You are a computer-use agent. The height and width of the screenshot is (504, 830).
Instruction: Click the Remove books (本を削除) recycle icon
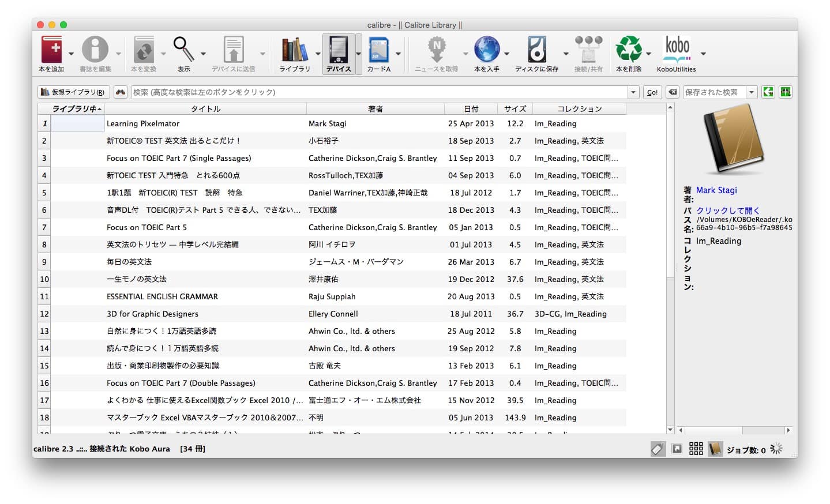pos(628,51)
